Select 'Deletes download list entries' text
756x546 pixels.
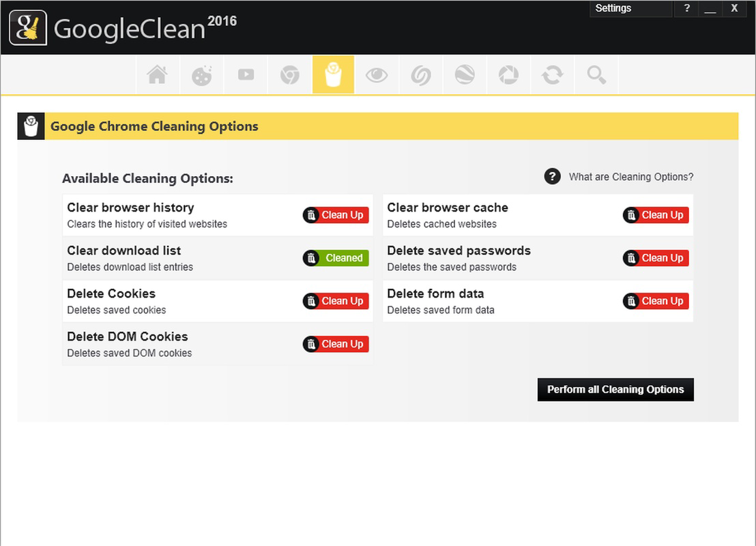tap(130, 268)
